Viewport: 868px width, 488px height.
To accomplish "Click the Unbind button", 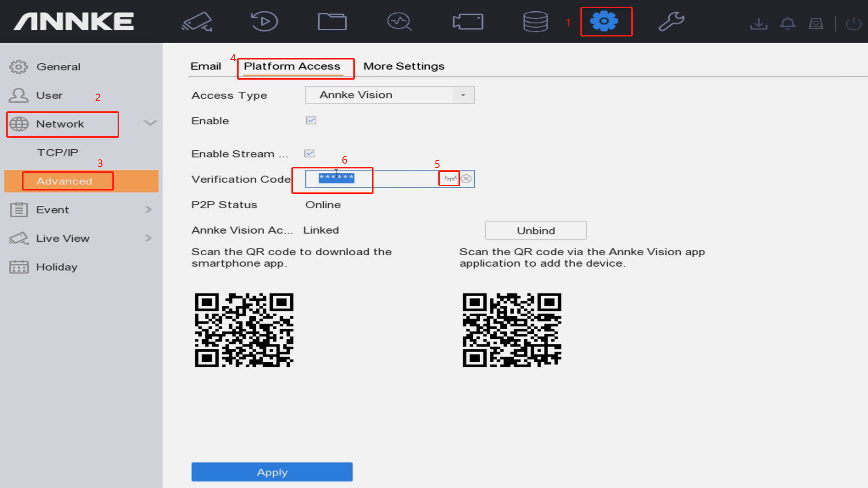I will (x=535, y=230).
